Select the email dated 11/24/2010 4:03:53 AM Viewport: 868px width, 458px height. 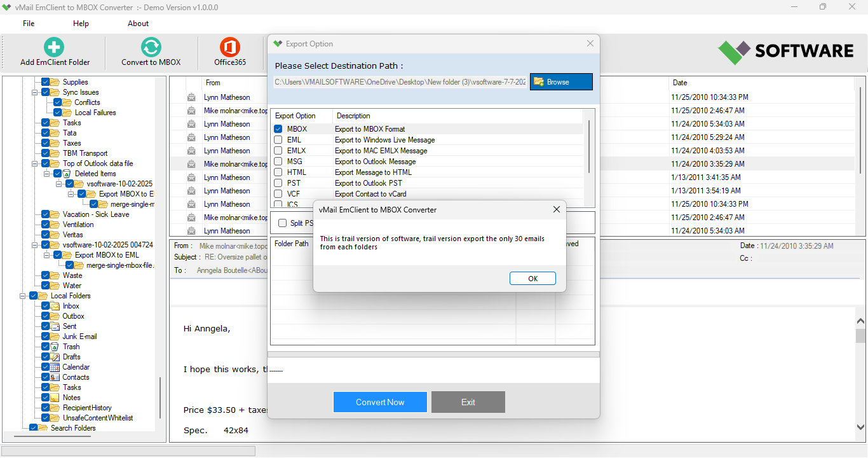pyautogui.click(x=512, y=151)
